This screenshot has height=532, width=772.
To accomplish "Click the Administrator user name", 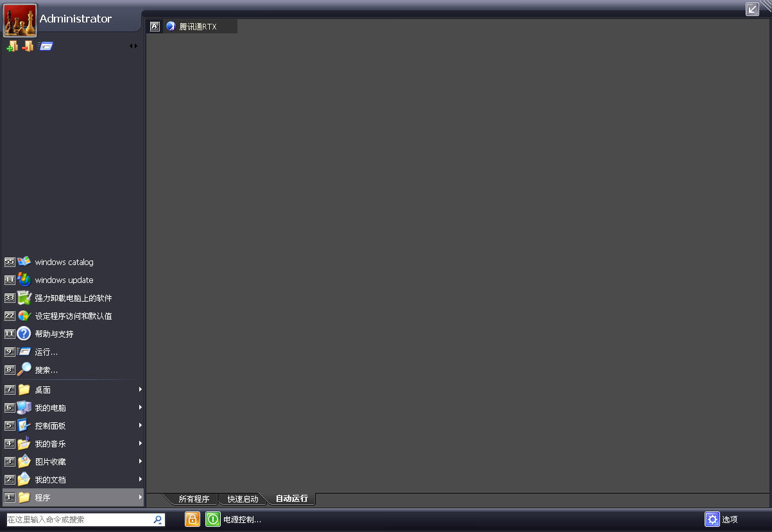I will [76, 19].
